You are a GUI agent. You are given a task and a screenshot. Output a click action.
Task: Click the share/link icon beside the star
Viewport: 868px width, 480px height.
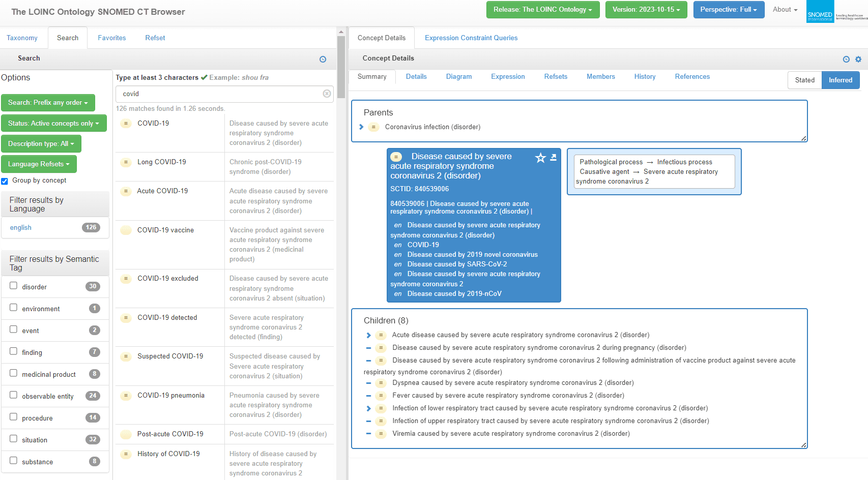point(554,158)
